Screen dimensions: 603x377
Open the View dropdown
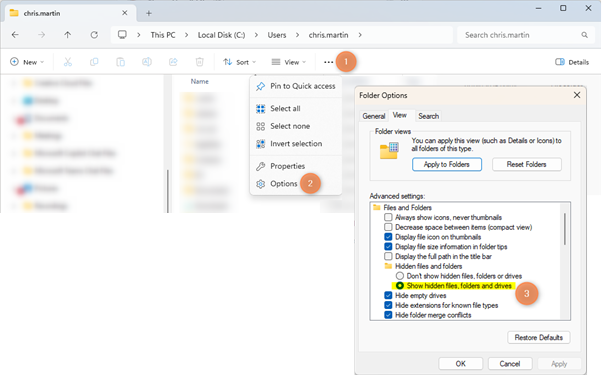[288, 62]
